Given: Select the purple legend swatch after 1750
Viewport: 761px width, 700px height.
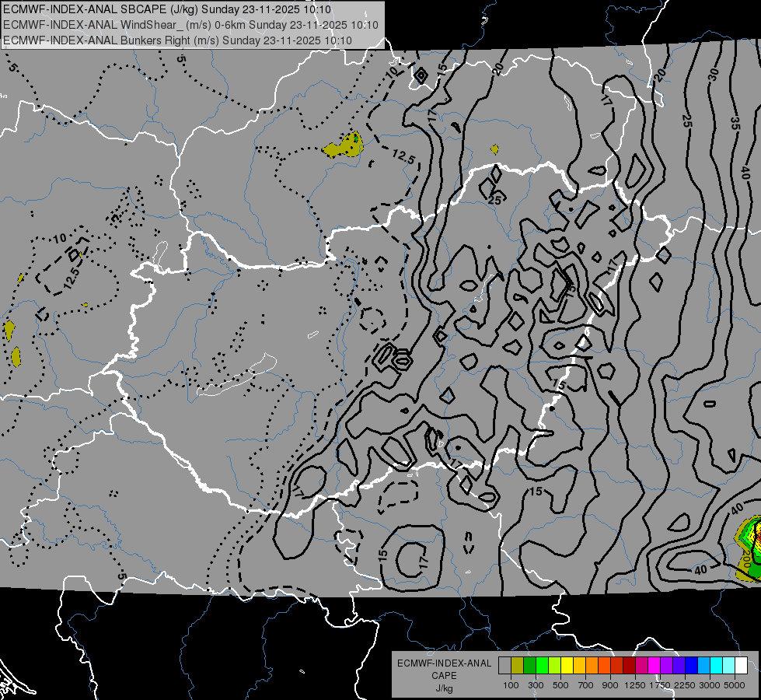Looking at the screenshot, I should coord(667,666).
